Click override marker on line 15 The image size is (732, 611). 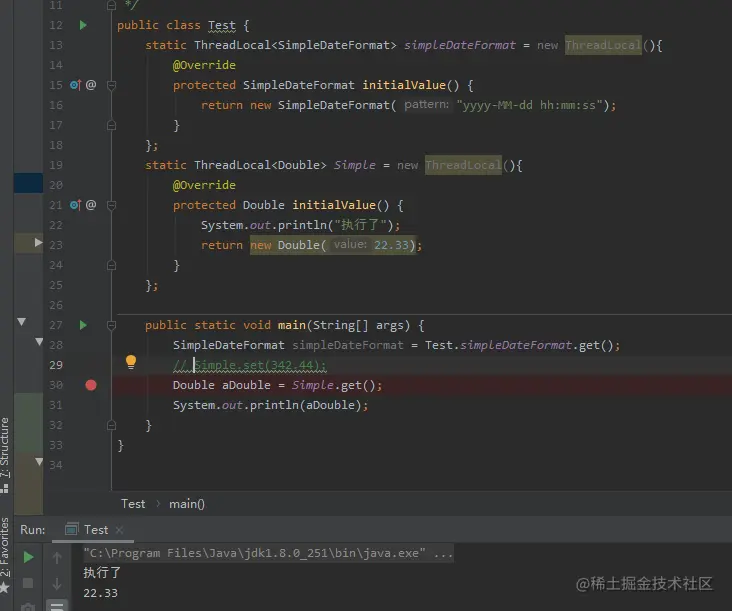click(x=75, y=85)
